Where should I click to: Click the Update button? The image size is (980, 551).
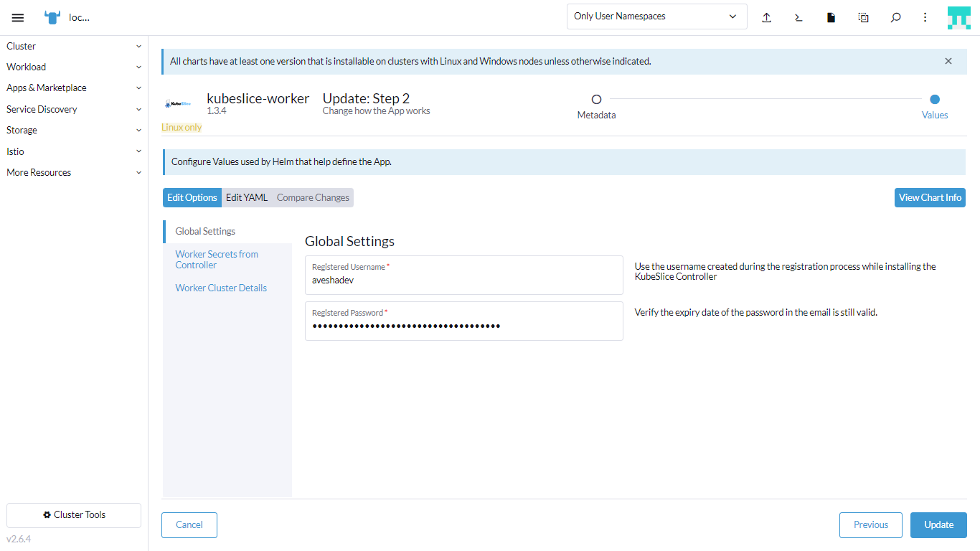pyautogui.click(x=938, y=524)
